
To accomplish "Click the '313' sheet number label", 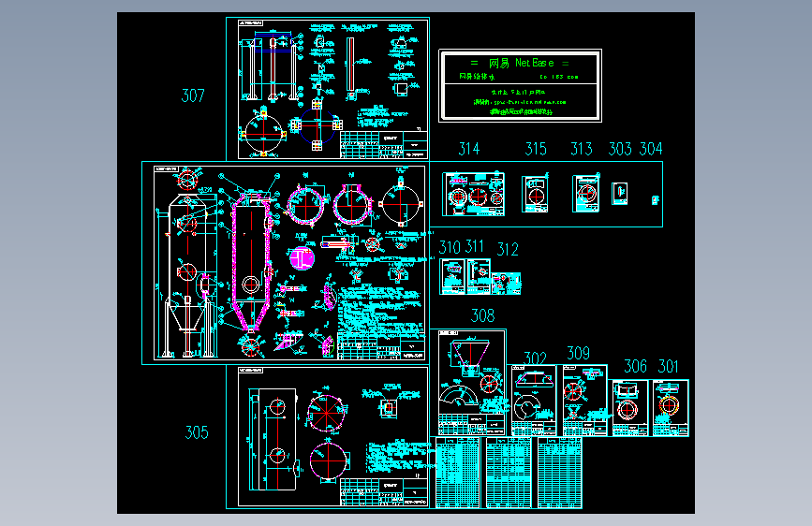I will [582, 149].
